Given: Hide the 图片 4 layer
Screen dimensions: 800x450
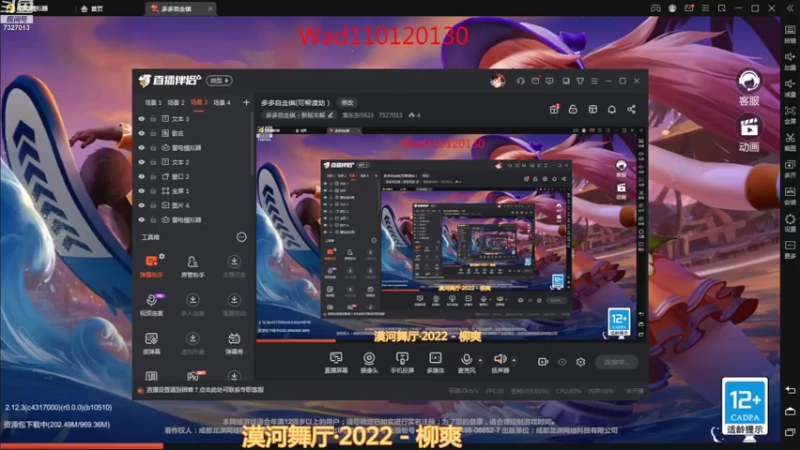Looking at the screenshot, I should (141, 205).
